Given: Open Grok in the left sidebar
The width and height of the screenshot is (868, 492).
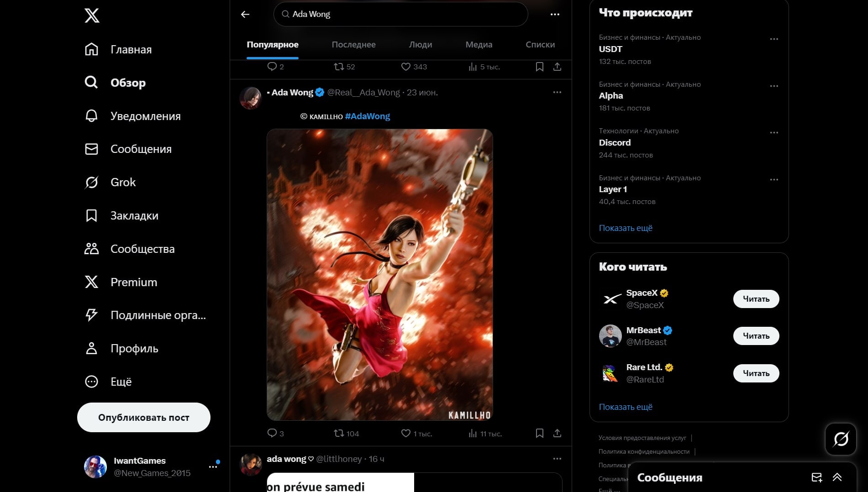Looking at the screenshot, I should 110,183.
